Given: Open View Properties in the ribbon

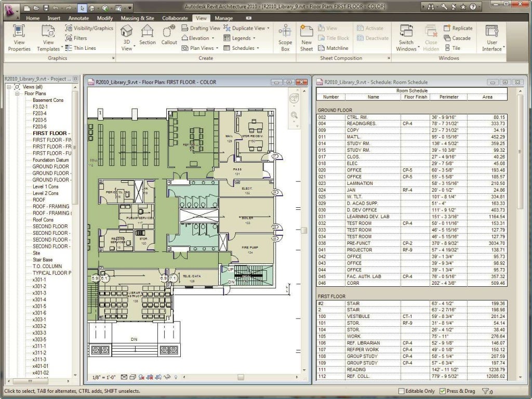Looking at the screenshot, I should pos(19,38).
